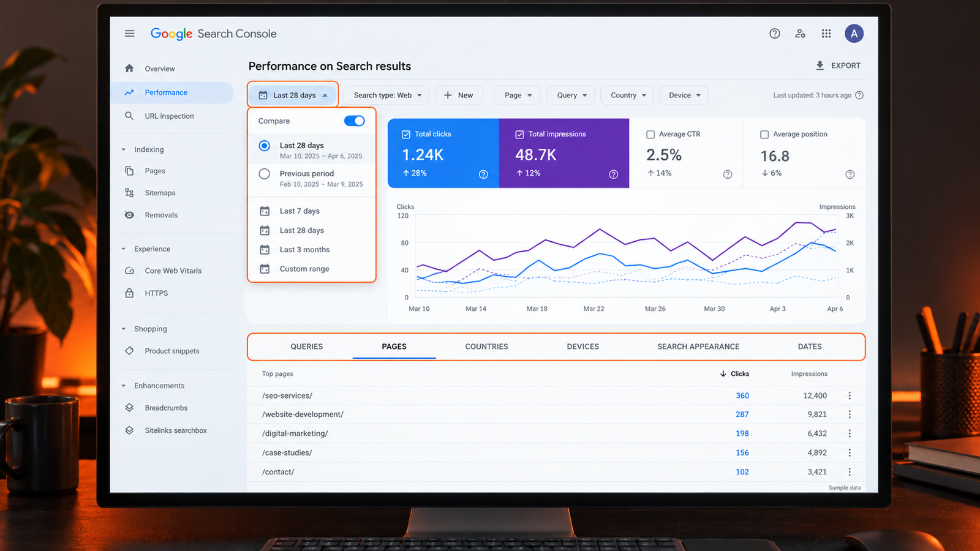This screenshot has width=980, height=551.
Task: Open the Search type: Web dropdown
Action: 386,95
